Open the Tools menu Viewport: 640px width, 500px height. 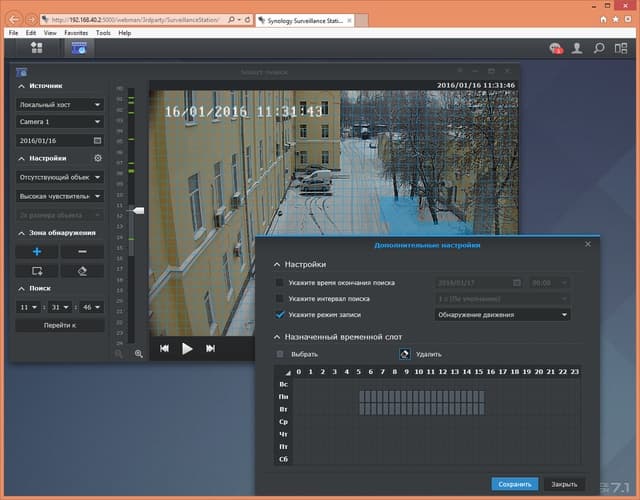pos(103,33)
